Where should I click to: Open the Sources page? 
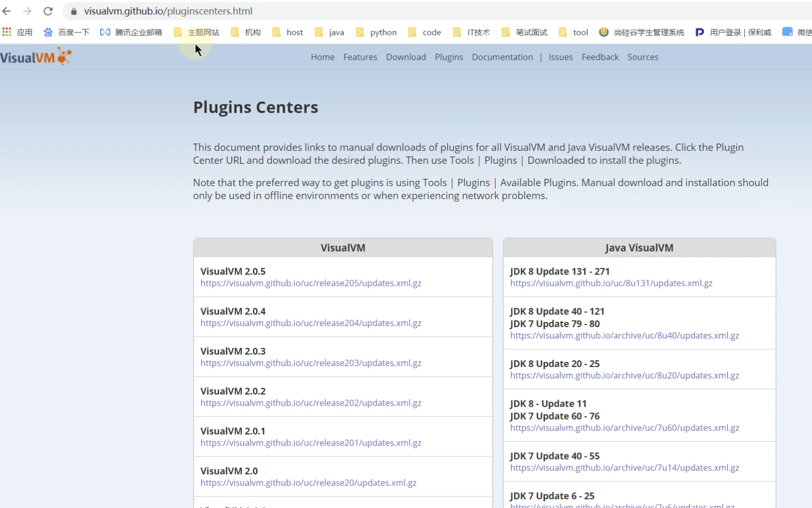(643, 57)
